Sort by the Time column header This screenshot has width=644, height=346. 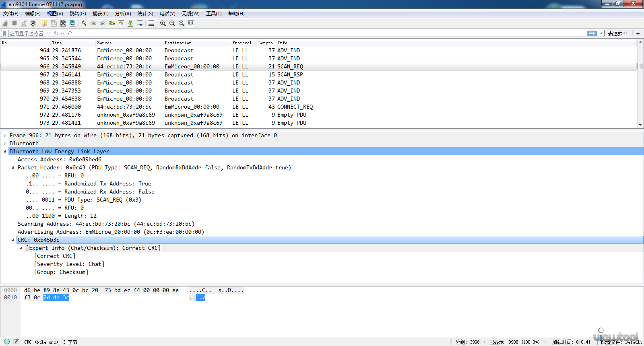pos(72,43)
